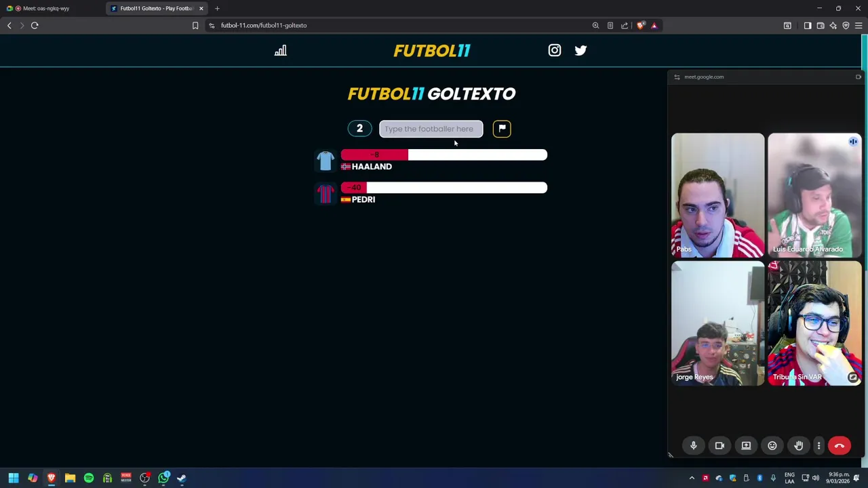Click the address bar URL
Image resolution: width=868 pixels, height=488 pixels.
click(x=264, y=26)
